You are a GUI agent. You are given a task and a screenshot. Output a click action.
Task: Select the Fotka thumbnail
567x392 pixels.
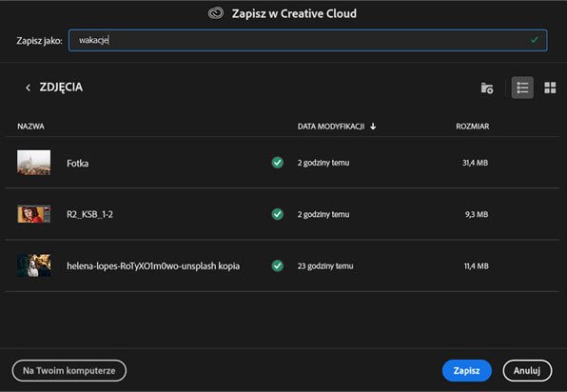click(34, 163)
